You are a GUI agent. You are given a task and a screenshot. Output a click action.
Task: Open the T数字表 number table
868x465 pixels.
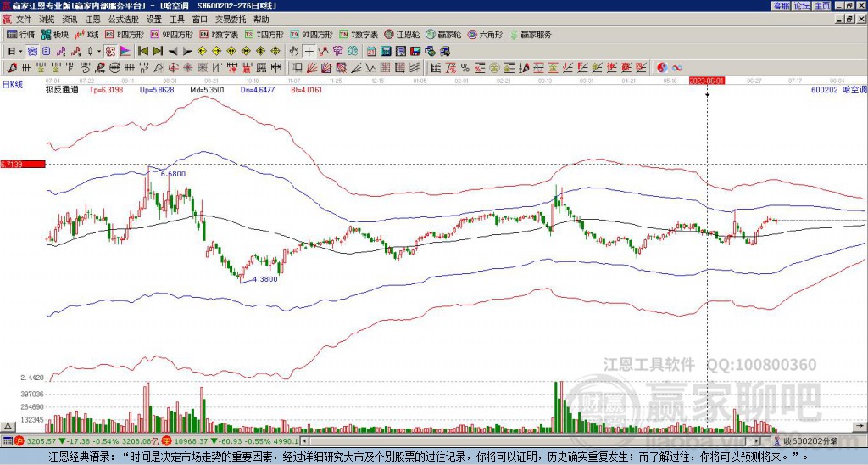tap(359, 34)
